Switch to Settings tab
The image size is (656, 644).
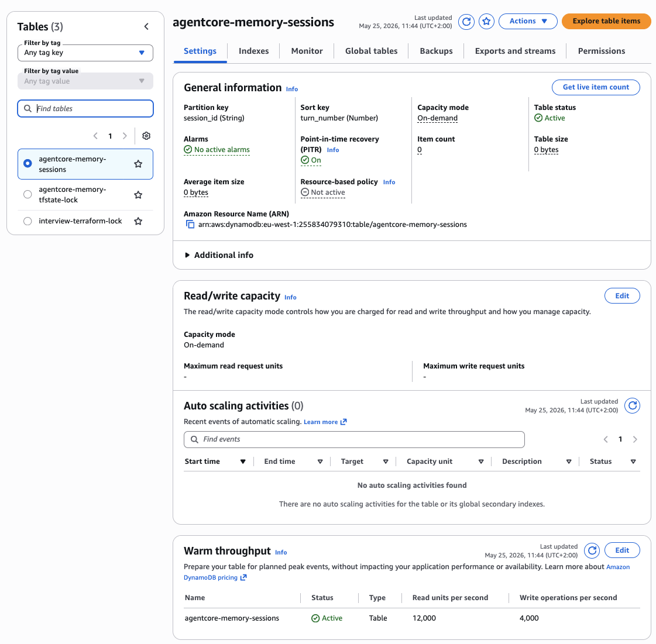pos(200,51)
